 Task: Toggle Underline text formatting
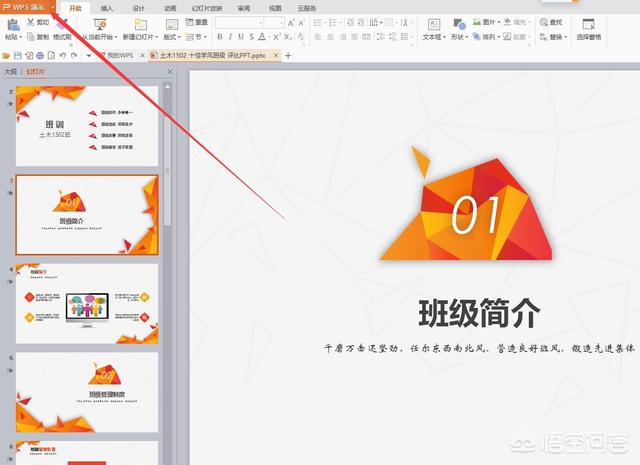coord(241,37)
